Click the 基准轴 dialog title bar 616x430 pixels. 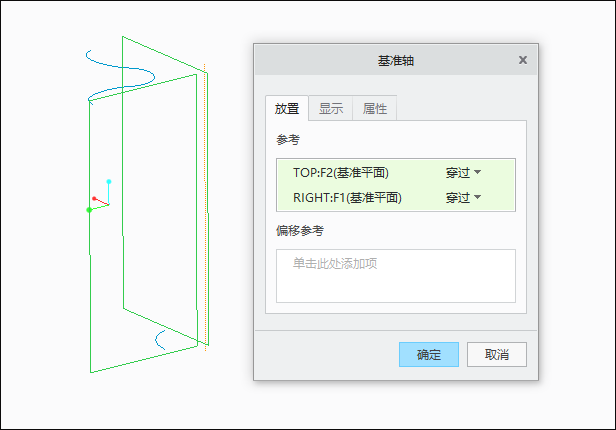tap(396, 60)
